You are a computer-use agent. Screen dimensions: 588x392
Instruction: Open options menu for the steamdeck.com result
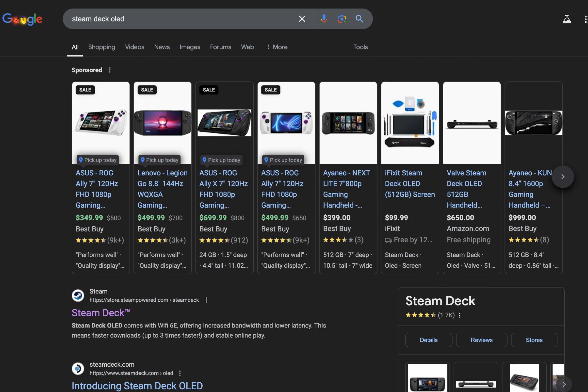pos(180,373)
